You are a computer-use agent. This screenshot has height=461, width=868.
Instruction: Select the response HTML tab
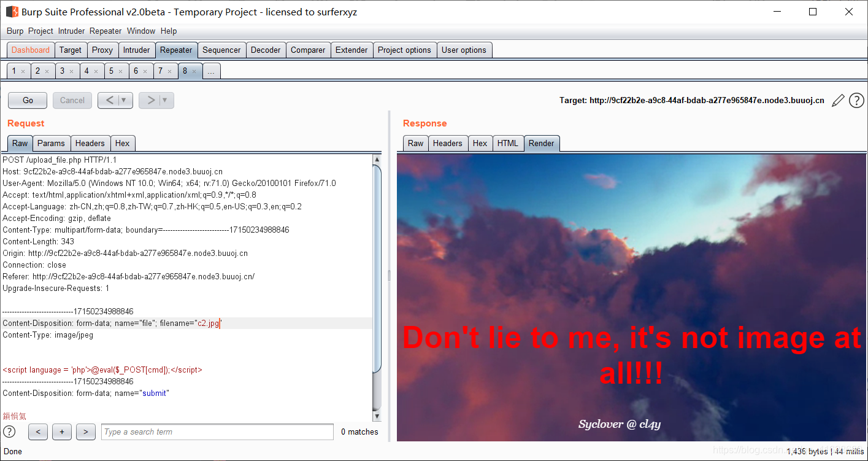coord(507,143)
